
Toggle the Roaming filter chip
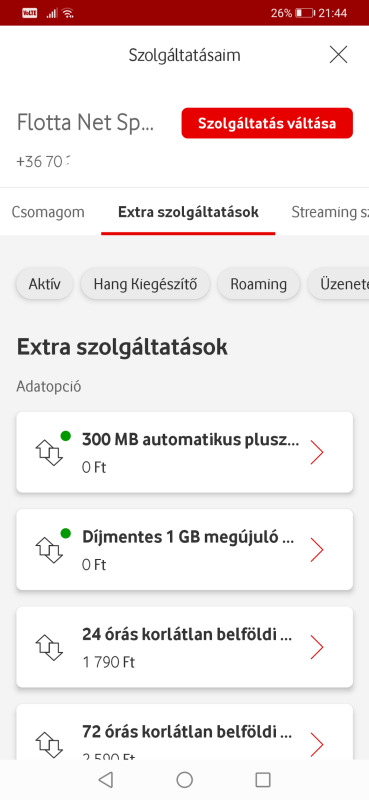(x=258, y=284)
